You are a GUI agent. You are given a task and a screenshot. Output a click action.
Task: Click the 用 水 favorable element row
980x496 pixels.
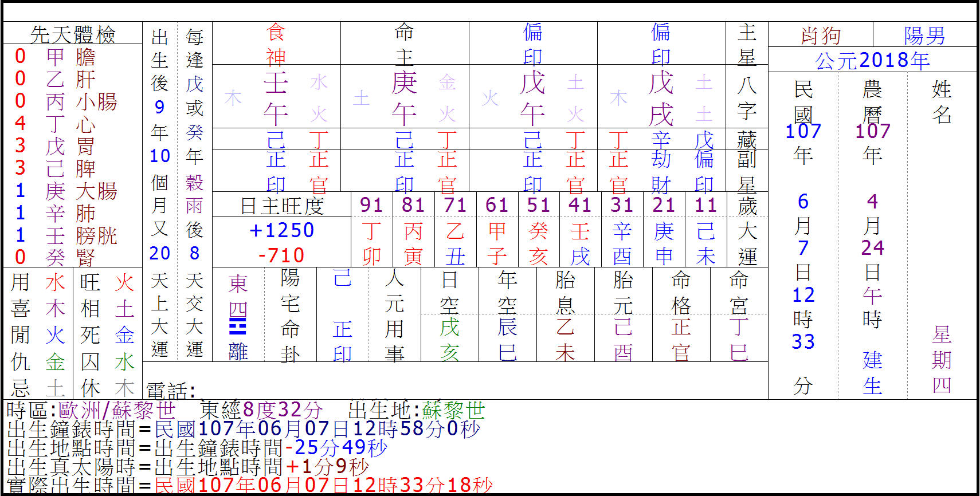(x=38, y=282)
